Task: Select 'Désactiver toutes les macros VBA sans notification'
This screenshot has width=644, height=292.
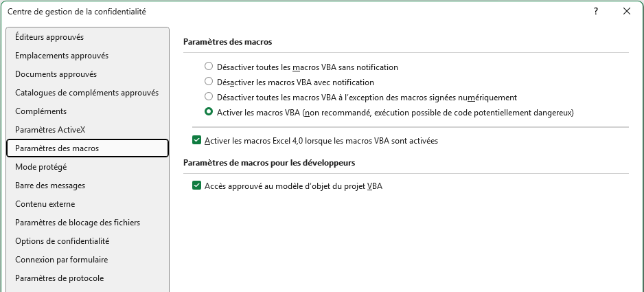Action: tap(209, 67)
